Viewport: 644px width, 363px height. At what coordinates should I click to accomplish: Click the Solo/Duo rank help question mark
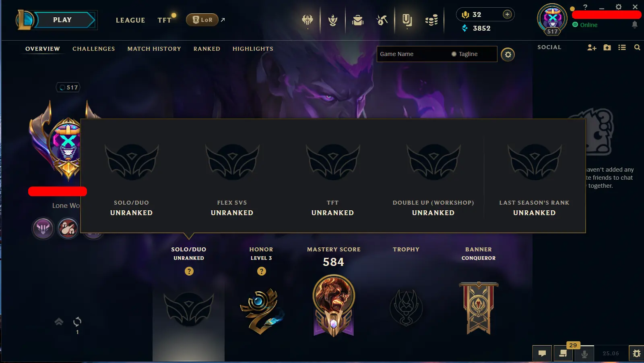click(x=189, y=271)
